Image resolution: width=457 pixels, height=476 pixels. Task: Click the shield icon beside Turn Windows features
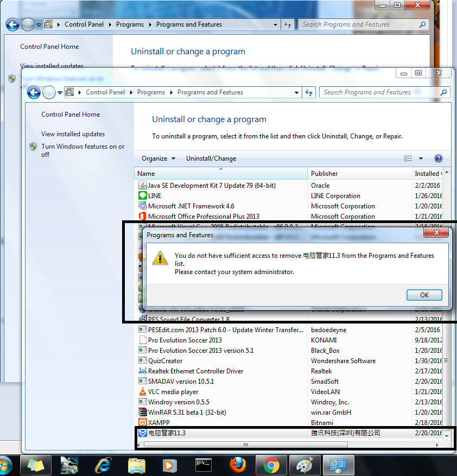pyautogui.click(x=33, y=147)
